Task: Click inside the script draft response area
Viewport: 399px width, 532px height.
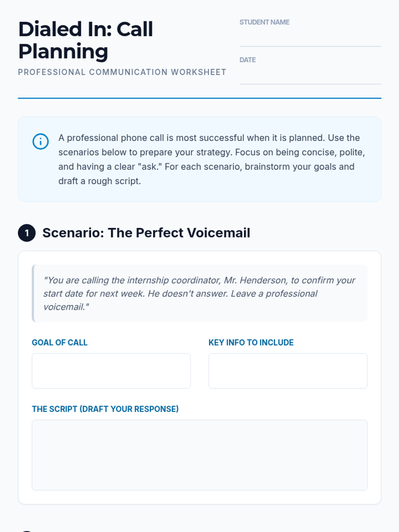Action: [199, 455]
